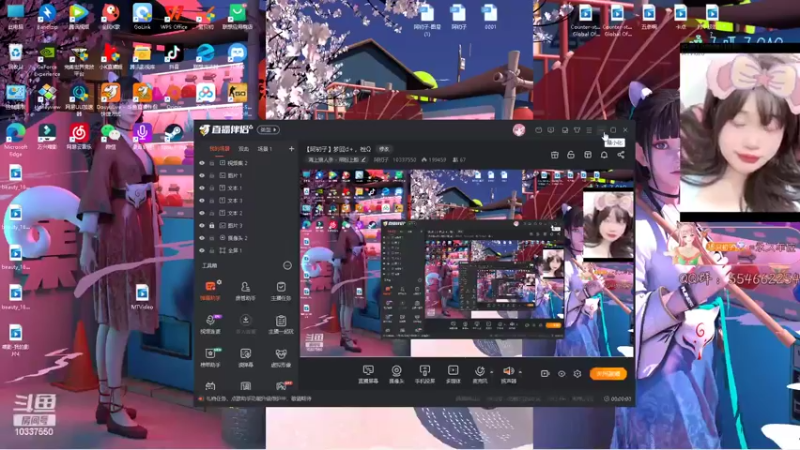Open 网易云音乐 desktop icon
The height and width of the screenshot is (450, 800).
point(78,137)
